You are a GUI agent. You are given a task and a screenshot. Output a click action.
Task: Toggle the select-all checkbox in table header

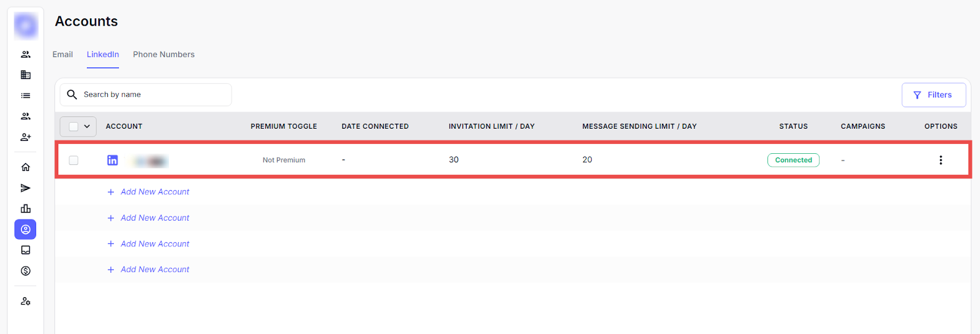(x=73, y=126)
